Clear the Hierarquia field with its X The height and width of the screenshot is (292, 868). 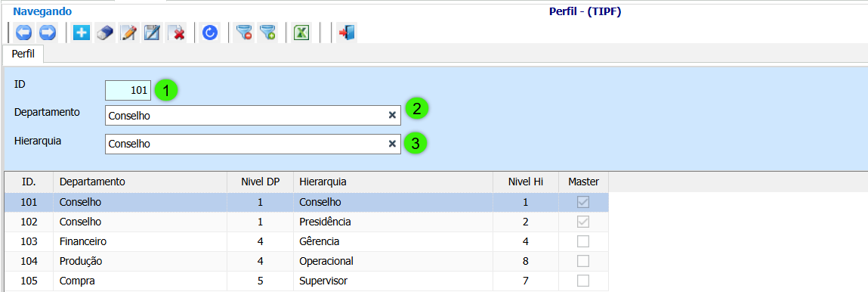(392, 144)
